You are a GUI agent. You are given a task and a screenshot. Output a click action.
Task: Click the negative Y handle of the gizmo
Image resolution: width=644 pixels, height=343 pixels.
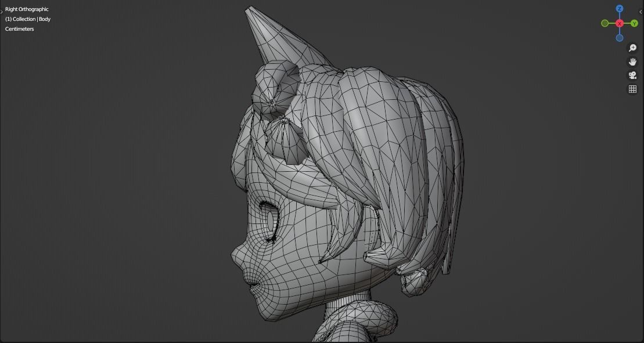click(x=605, y=23)
